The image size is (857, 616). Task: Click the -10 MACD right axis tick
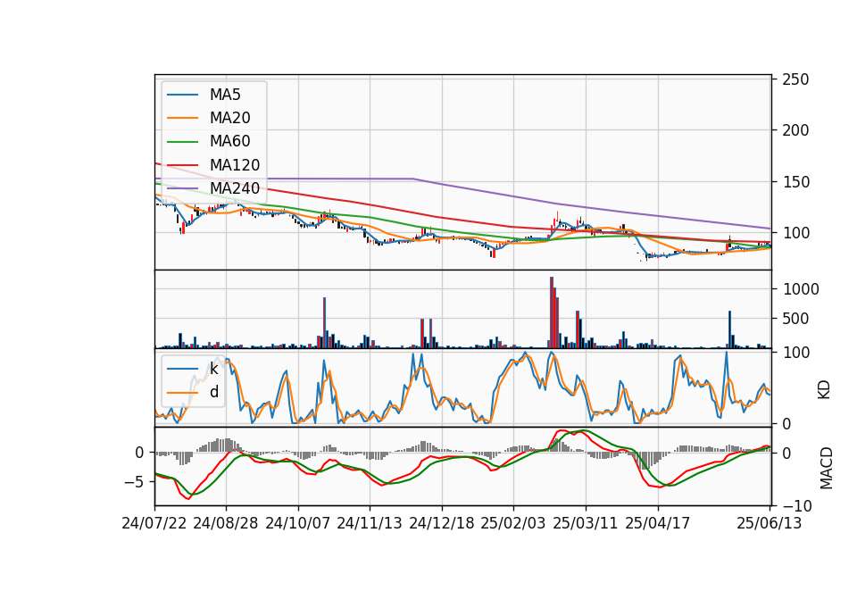click(x=798, y=507)
